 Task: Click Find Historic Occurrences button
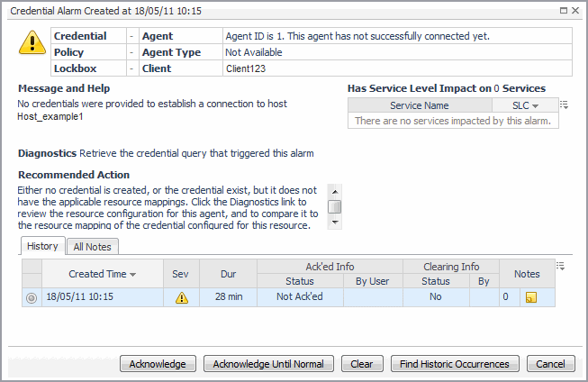(455, 364)
